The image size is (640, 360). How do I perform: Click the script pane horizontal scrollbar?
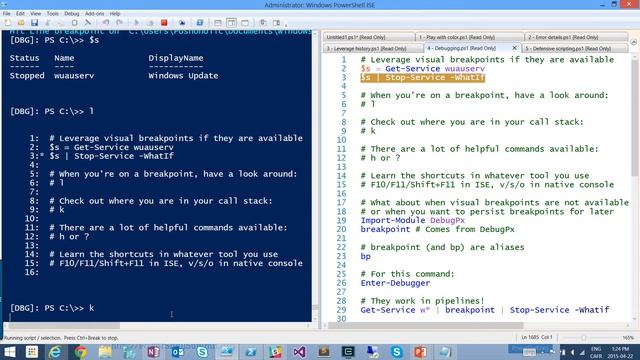click(425, 326)
